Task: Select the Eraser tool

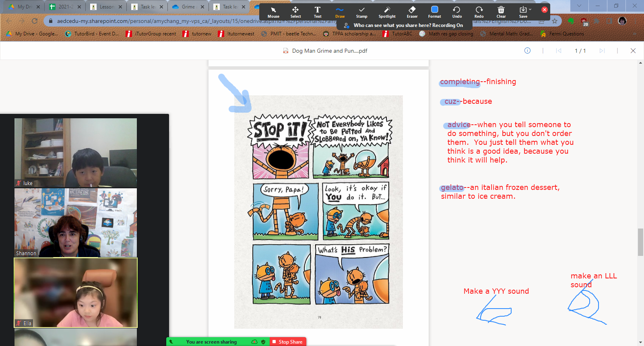Action: [x=412, y=12]
